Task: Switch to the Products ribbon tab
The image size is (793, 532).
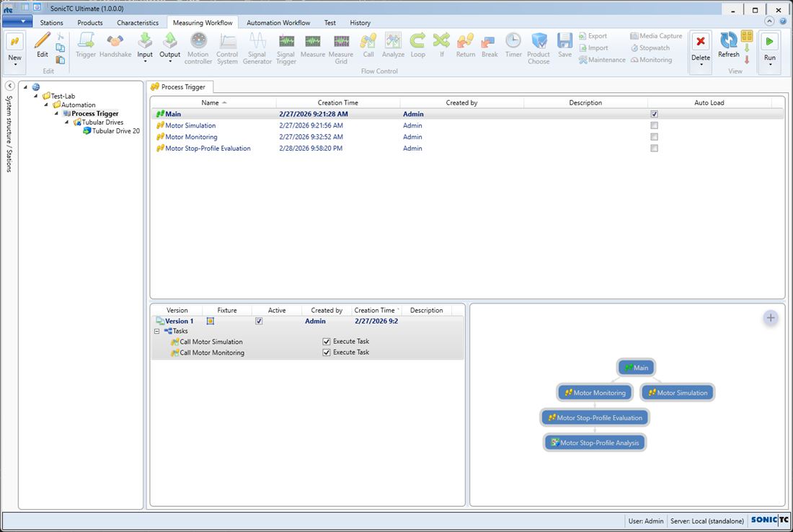Action: tap(90, 23)
